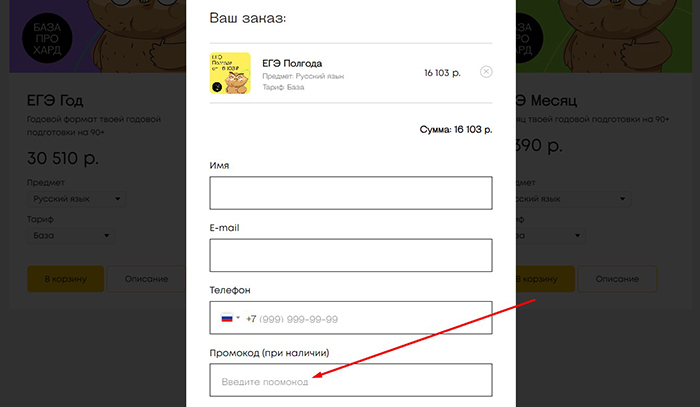This screenshot has width=700, height=407.
Task: Click the Введите промокод field
Action: [x=351, y=380]
